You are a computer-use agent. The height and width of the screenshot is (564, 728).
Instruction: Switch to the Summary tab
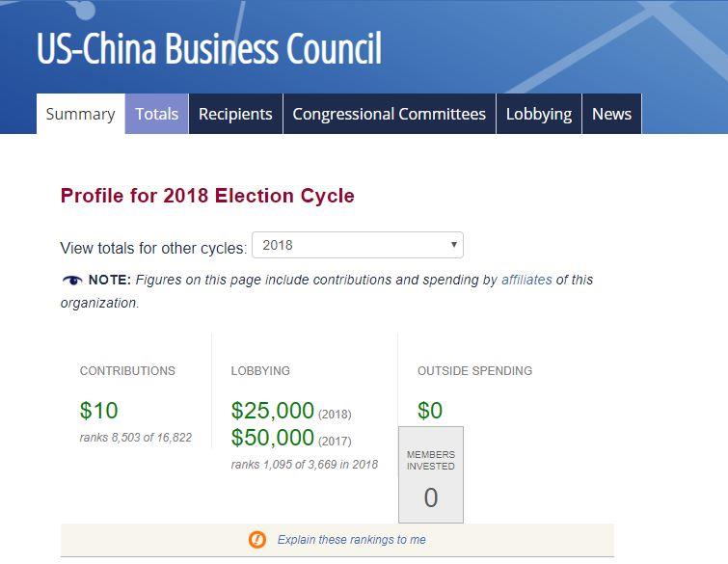81,114
